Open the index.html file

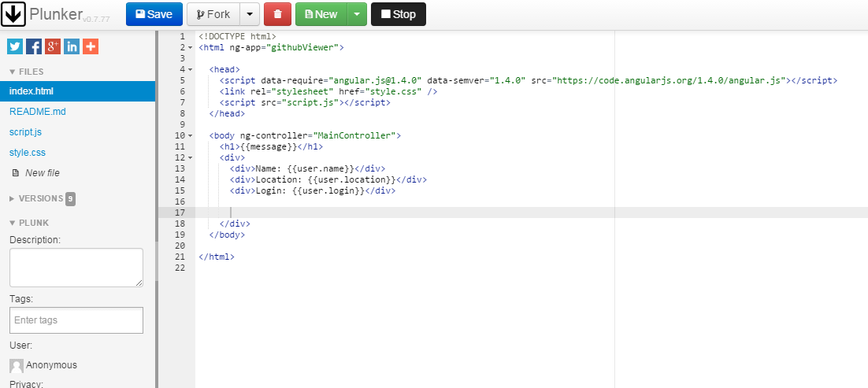77,91
